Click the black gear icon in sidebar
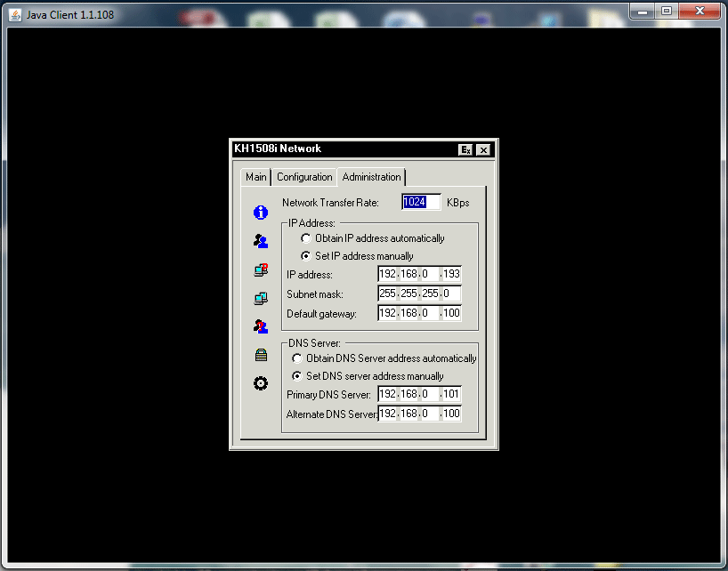728x571 pixels. [260, 383]
